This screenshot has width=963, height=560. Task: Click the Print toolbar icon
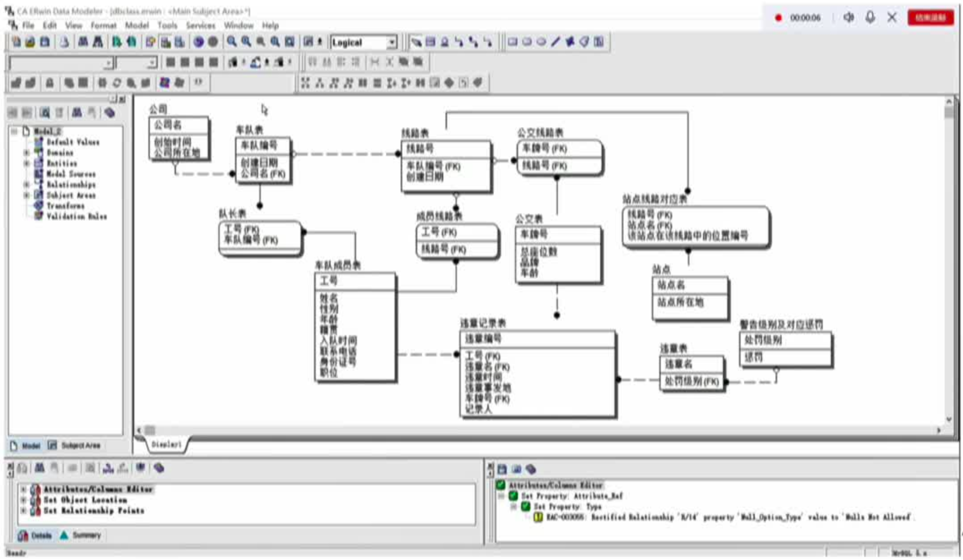(x=64, y=42)
